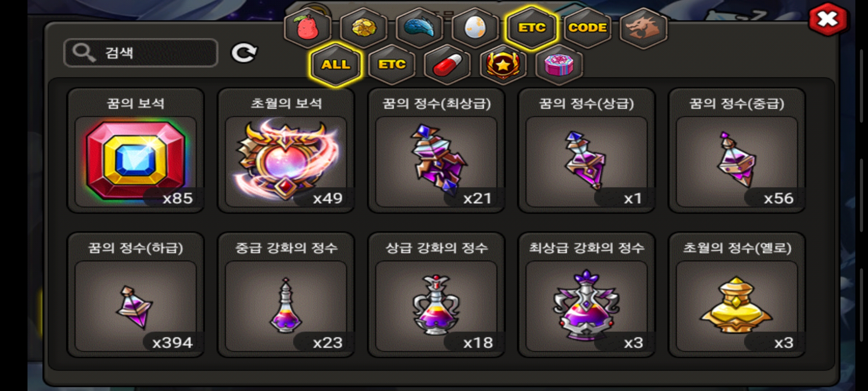The image size is (868, 391).
Task: Open the blue dragon wing category tab
Action: tap(420, 28)
